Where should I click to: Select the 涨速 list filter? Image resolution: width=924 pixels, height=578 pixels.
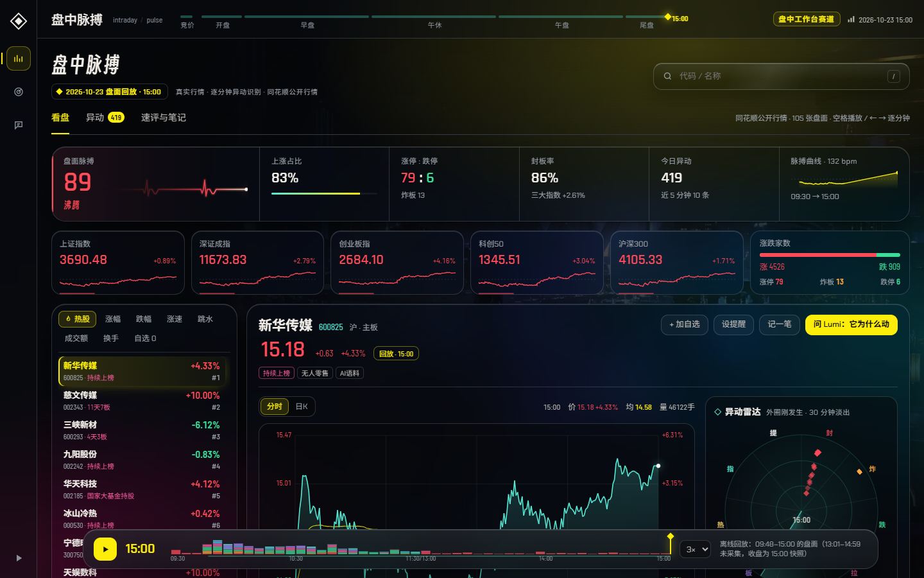coord(175,319)
